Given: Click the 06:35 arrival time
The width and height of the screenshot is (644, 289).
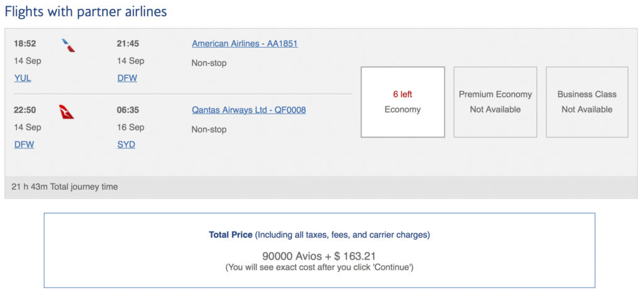Looking at the screenshot, I should click(x=128, y=110).
